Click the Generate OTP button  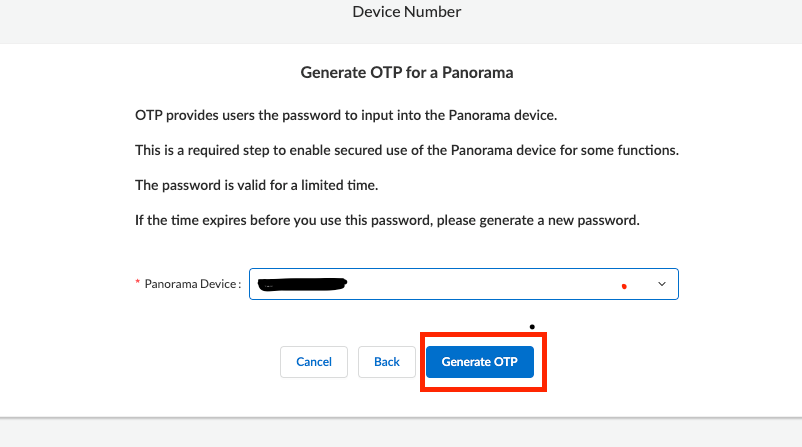coord(480,362)
